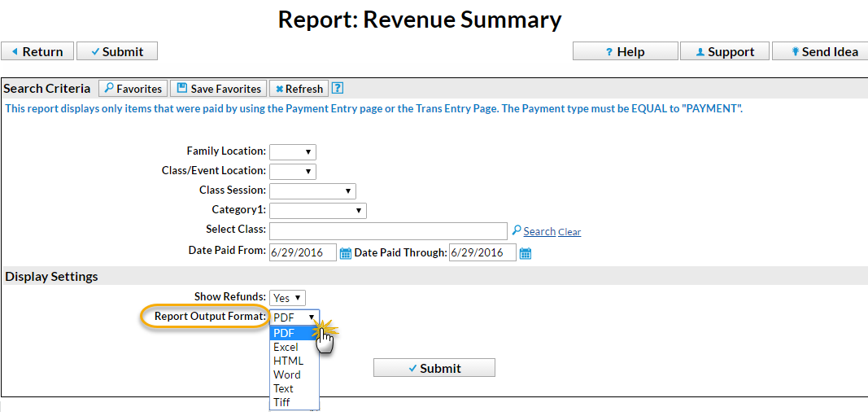Click the question mark help icon next to Refresh

[x=338, y=88]
